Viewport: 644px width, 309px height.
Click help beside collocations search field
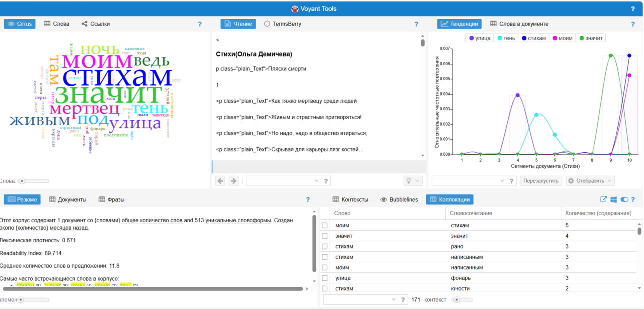click(x=403, y=300)
